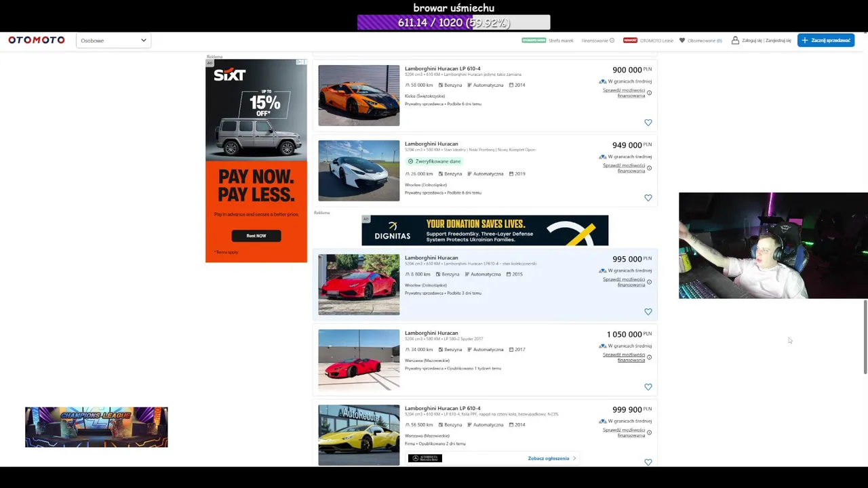
Task: Click the dealer logo beside Zobacz ogłoszenia
Action: (x=425, y=458)
